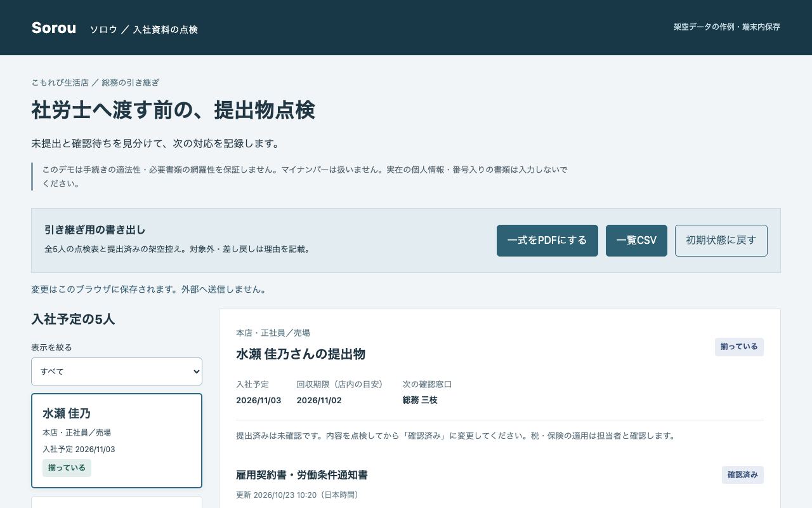Click the Sorou logo
This screenshot has width=812, height=508.
pyautogui.click(x=54, y=28)
